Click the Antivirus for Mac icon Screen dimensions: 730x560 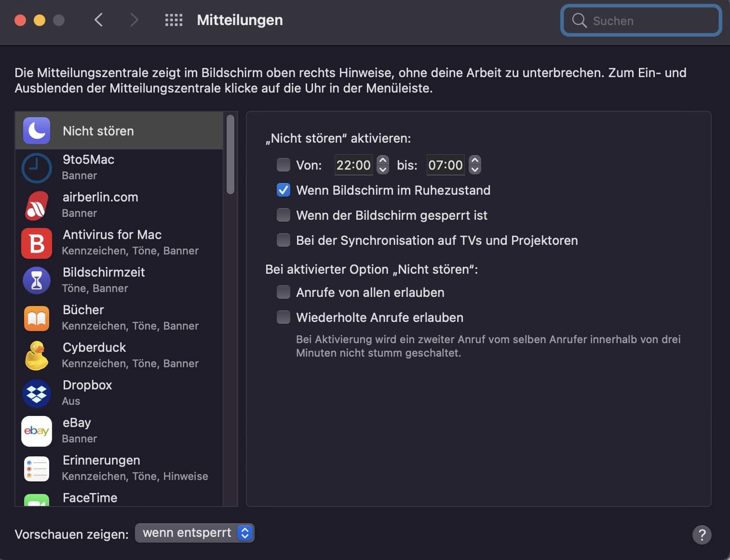pyautogui.click(x=37, y=243)
